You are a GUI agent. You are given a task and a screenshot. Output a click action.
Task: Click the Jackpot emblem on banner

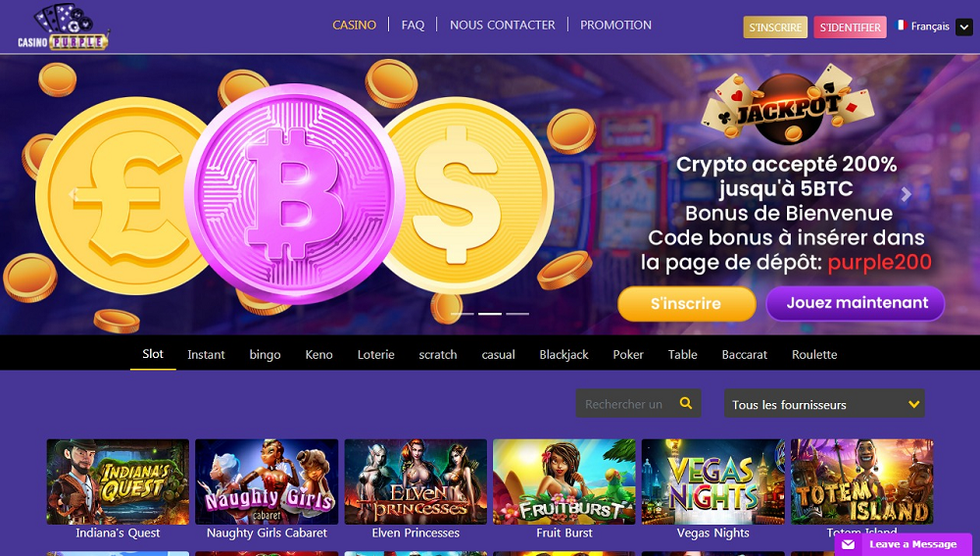click(787, 106)
